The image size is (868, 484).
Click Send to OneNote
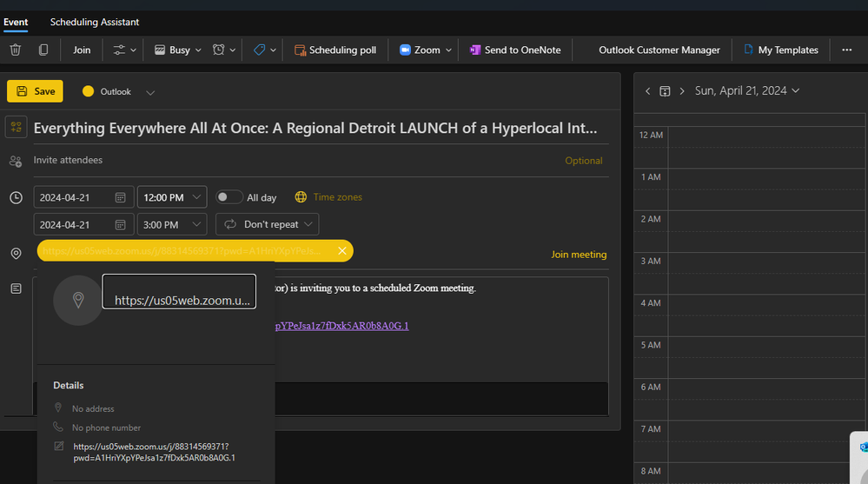[x=515, y=50]
